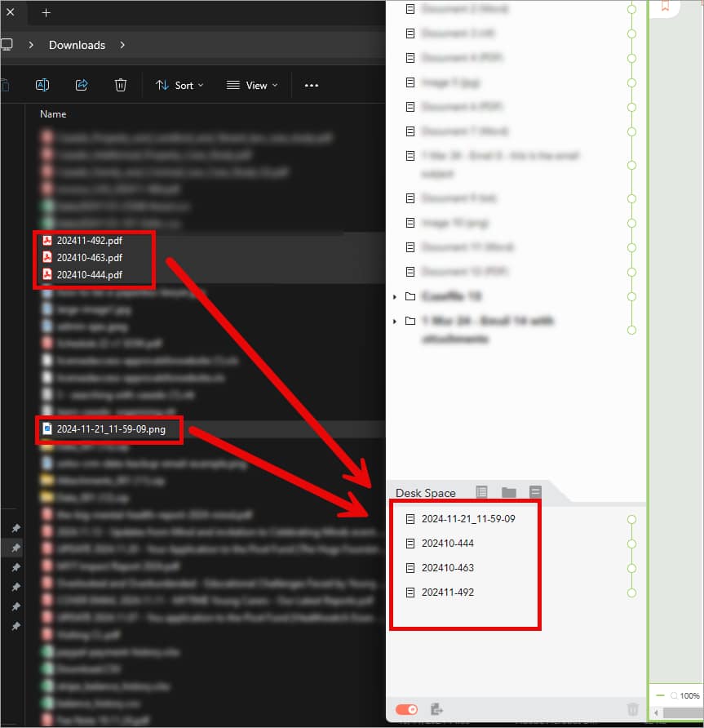The image size is (704, 728).
Task: Select the Downloads breadcrumb
Action: pos(77,45)
